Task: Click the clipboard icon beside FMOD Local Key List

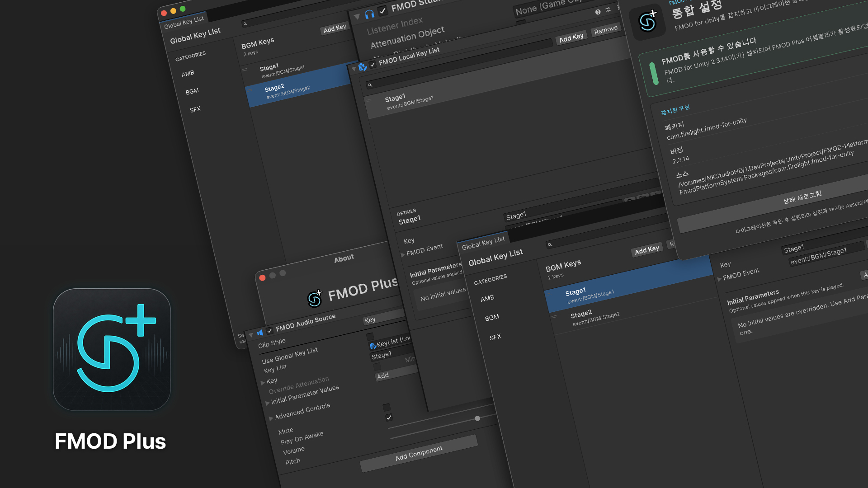Action: click(x=363, y=67)
